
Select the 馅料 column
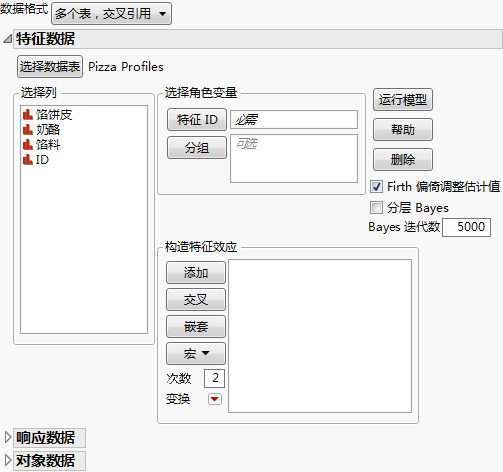click(48, 145)
